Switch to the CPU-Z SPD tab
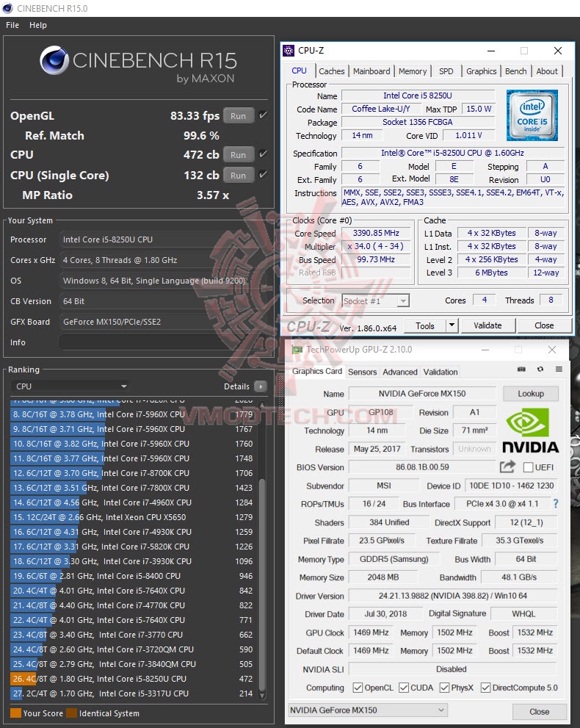 (446, 71)
